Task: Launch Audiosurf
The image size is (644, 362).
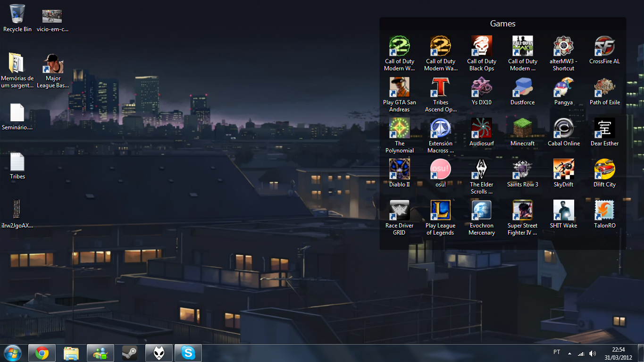Action: click(x=481, y=128)
